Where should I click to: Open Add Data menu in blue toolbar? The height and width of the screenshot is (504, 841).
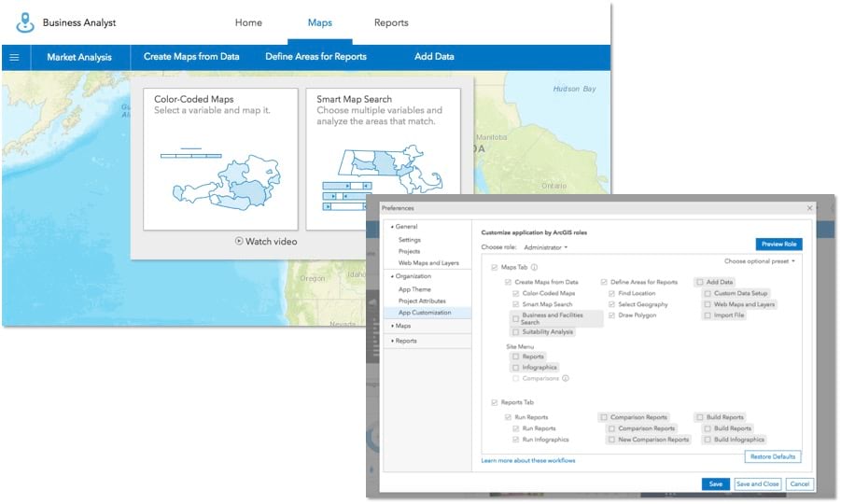434,57
